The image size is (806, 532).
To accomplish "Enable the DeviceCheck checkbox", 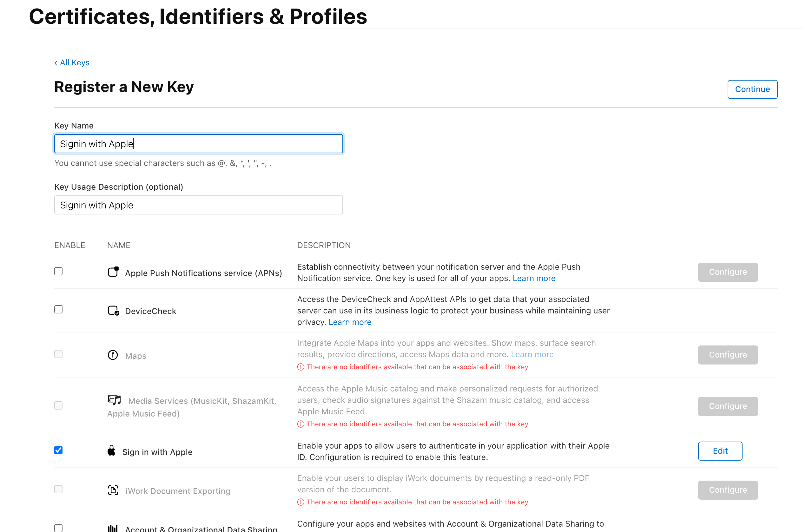I will 58,309.
